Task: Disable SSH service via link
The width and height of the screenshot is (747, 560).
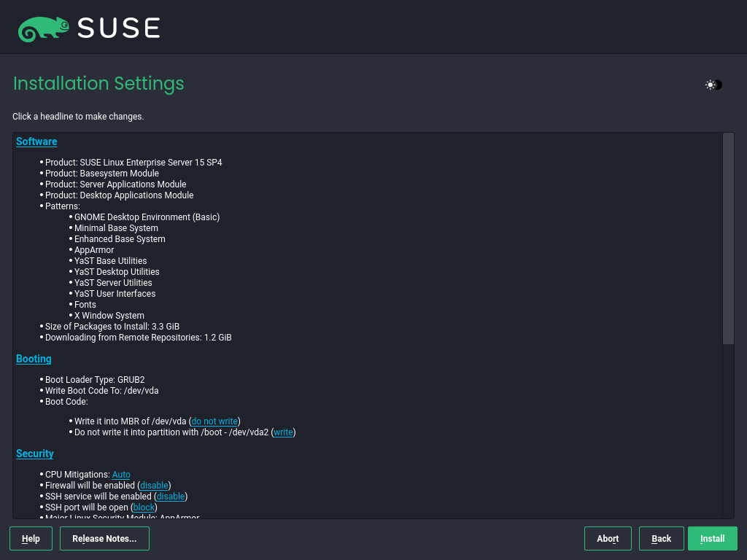Action: coord(171,497)
